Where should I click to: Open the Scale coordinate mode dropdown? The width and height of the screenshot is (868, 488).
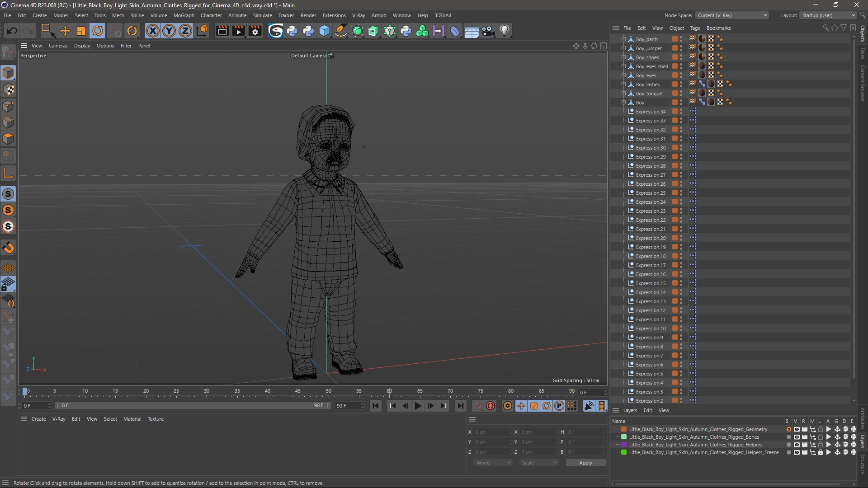(x=539, y=463)
